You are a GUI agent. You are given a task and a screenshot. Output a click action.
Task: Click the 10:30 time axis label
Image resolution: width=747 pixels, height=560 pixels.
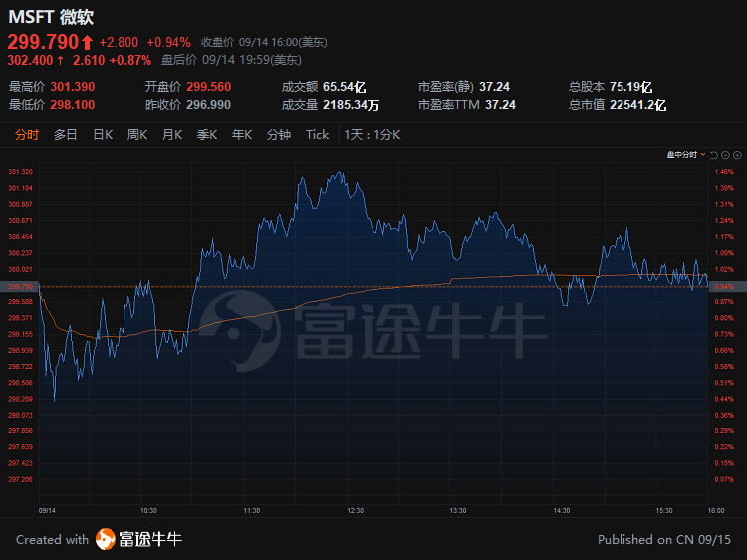[148, 510]
